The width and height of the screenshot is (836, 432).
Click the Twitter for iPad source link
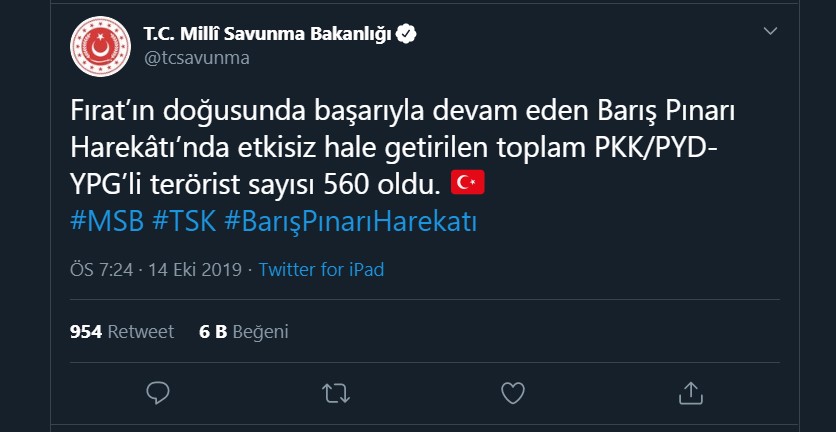(321, 270)
